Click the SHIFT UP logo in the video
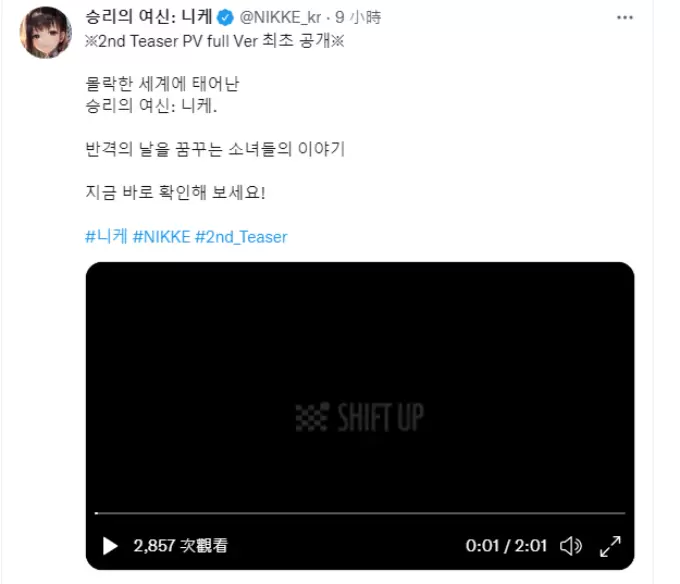This screenshot has height=584, width=680. tap(360, 417)
